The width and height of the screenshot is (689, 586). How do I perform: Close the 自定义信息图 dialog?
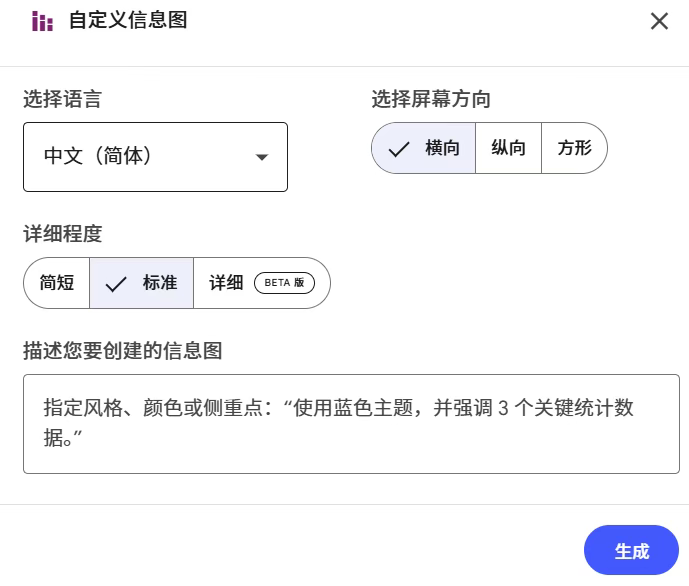659,21
